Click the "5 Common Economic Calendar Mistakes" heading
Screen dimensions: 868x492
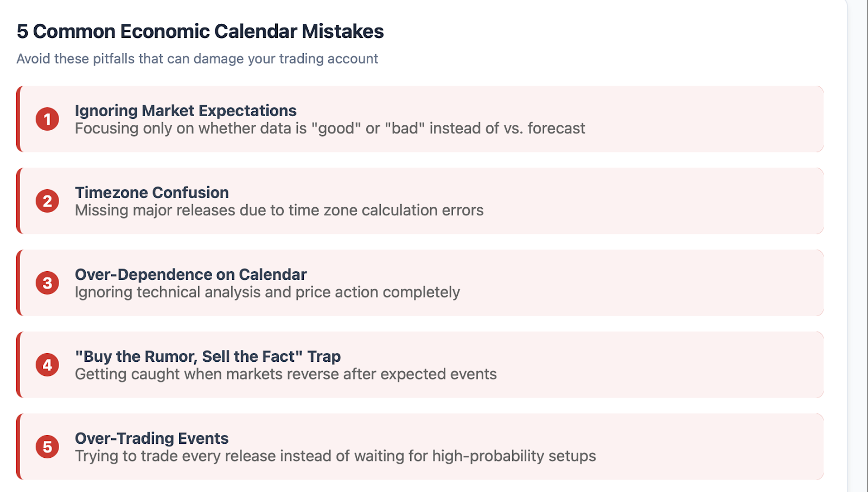point(200,31)
